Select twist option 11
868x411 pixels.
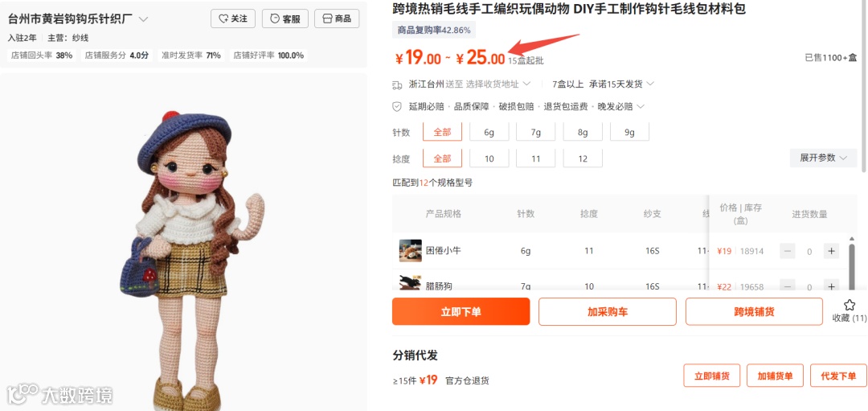point(535,158)
